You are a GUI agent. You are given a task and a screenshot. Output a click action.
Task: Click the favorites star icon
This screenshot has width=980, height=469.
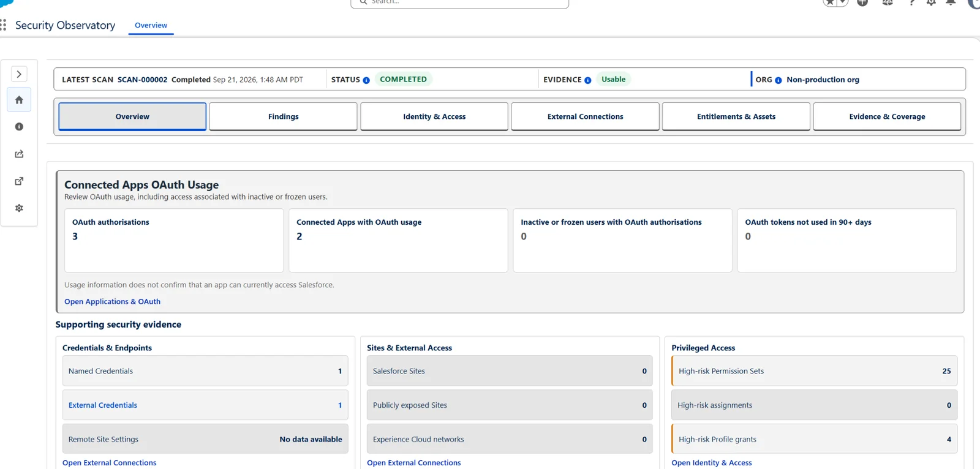[830, 2]
